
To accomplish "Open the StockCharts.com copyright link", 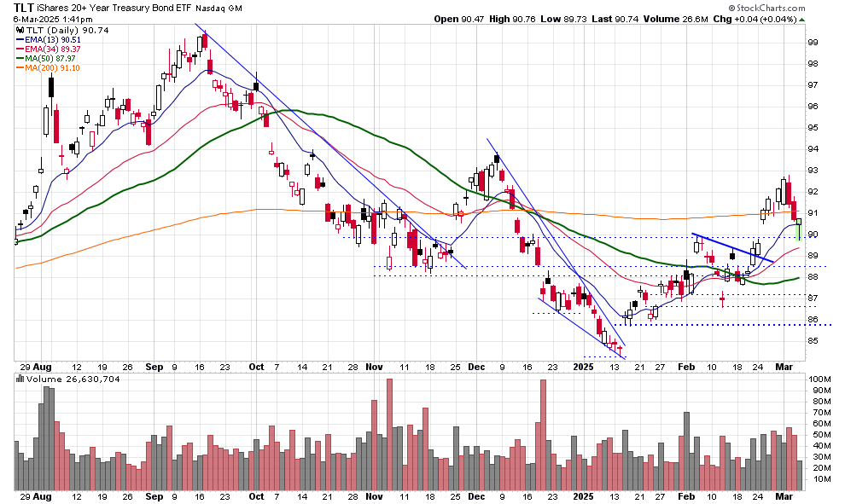I will pyautogui.click(x=766, y=8).
